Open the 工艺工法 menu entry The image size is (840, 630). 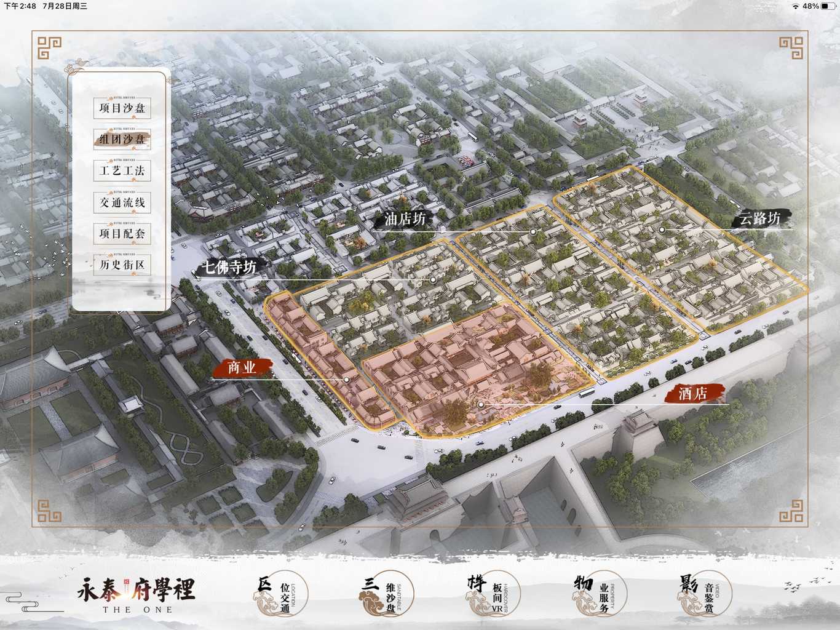click(122, 171)
